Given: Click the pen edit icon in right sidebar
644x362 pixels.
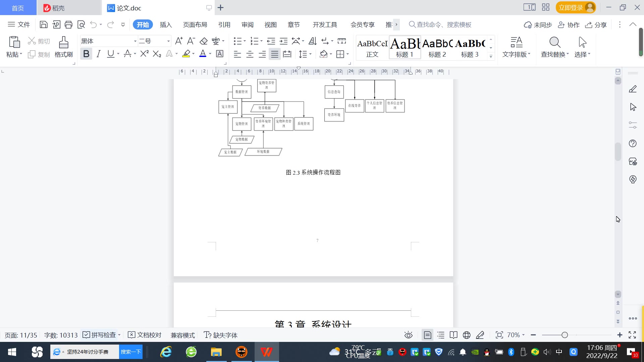Looking at the screenshot, I should tap(633, 89).
